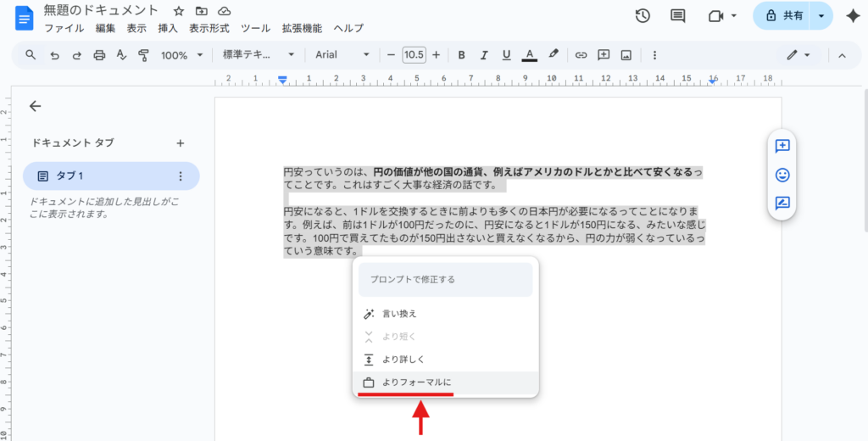Toggle bold formatting

coord(461,55)
